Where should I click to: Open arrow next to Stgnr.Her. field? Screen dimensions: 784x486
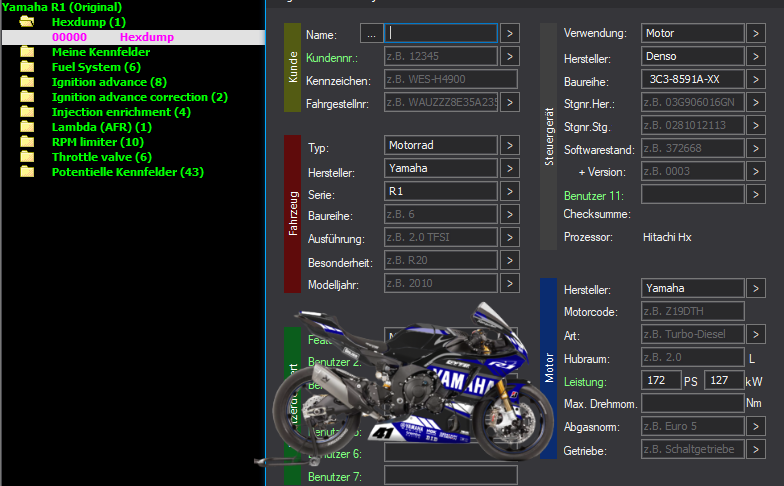tap(756, 102)
